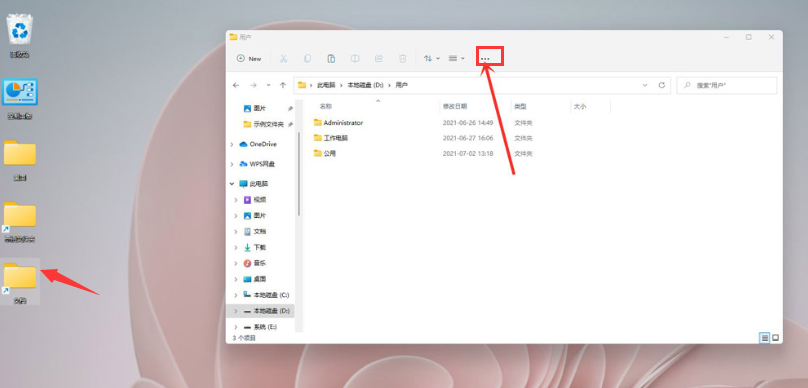This screenshot has width=808, height=388.
Task: Open the View layout options dropdown
Action: [456, 59]
